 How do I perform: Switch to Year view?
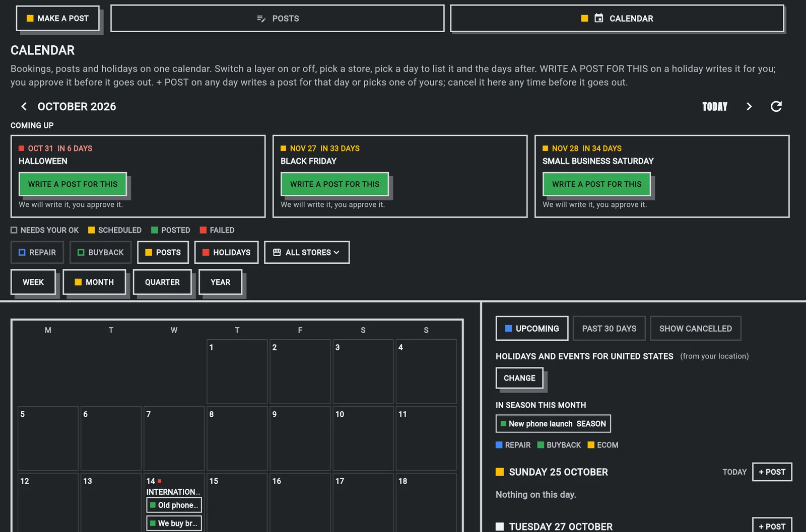click(x=220, y=282)
